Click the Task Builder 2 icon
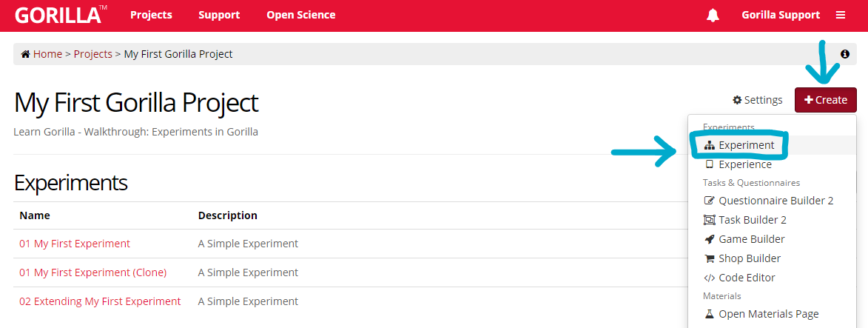Image resolution: width=868 pixels, height=328 pixels. [709, 220]
